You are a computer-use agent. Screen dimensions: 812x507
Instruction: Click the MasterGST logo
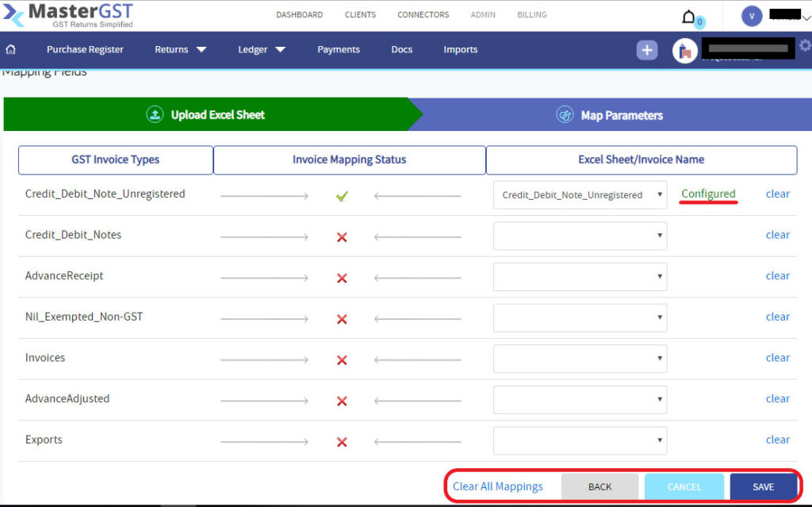67,14
